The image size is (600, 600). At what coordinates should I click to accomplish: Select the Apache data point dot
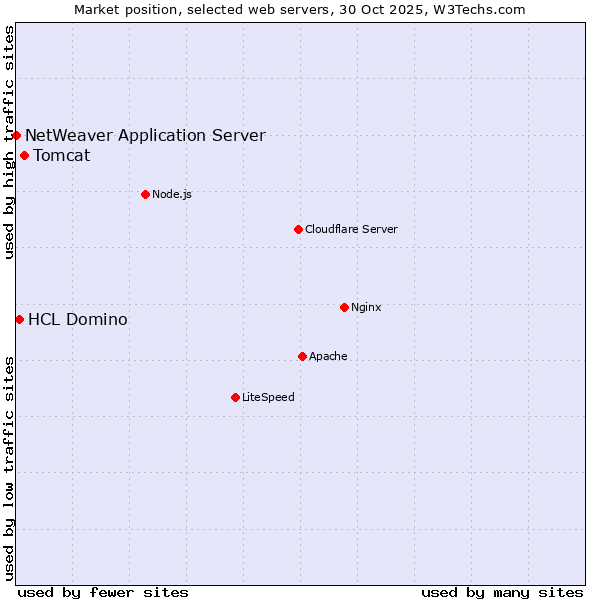(x=302, y=356)
